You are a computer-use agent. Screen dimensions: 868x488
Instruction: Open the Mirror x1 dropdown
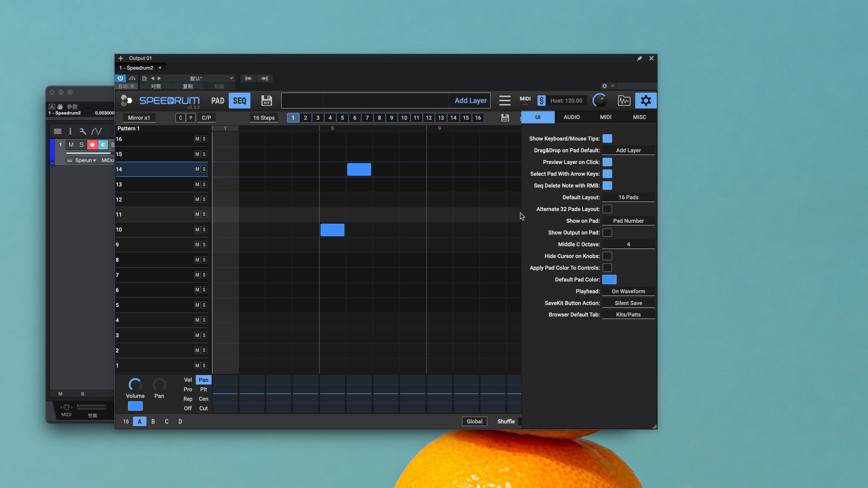coord(139,117)
